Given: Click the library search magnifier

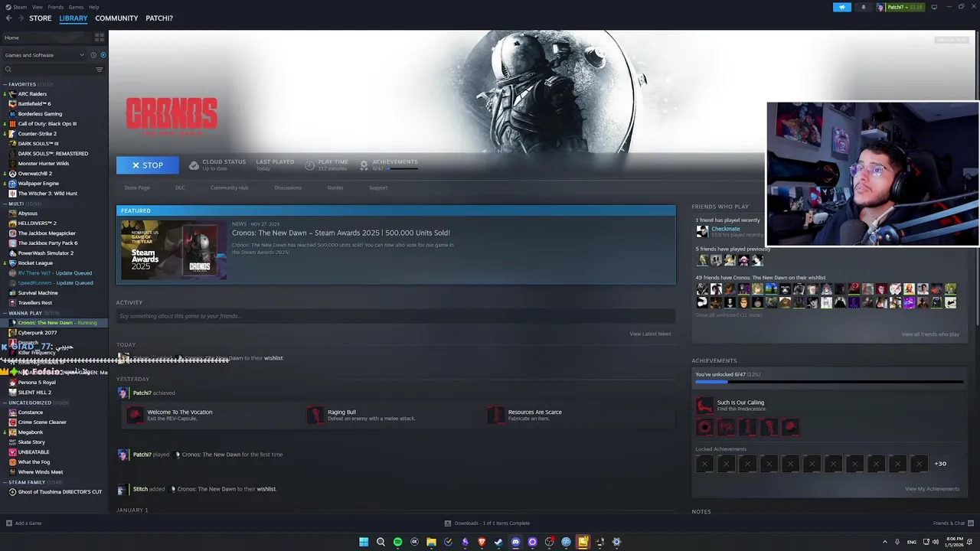Looking at the screenshot, I should coord(9,70).
